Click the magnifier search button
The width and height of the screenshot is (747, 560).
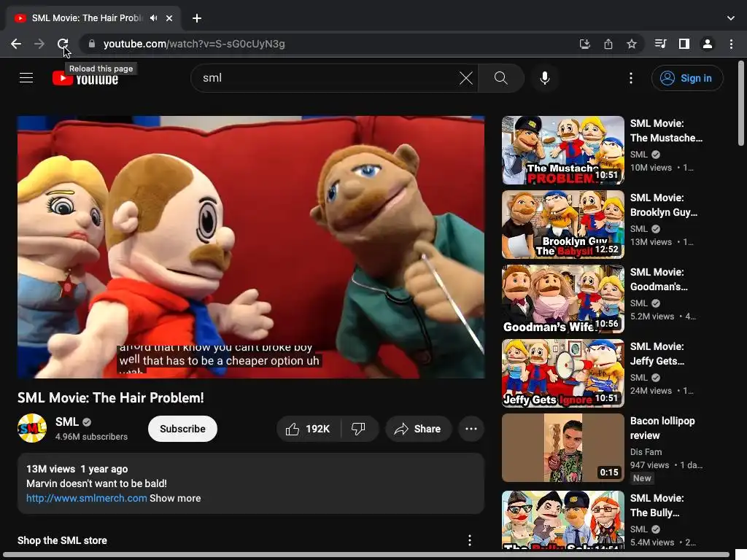click(500, 78)
